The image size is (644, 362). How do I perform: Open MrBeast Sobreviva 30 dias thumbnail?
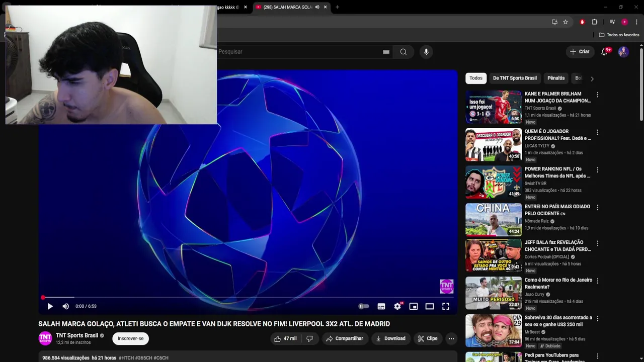494,331
